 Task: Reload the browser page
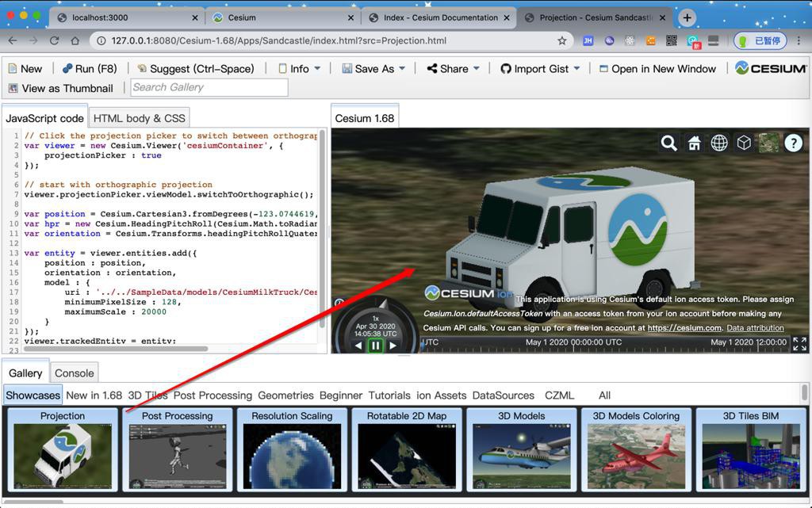point(54,41)
